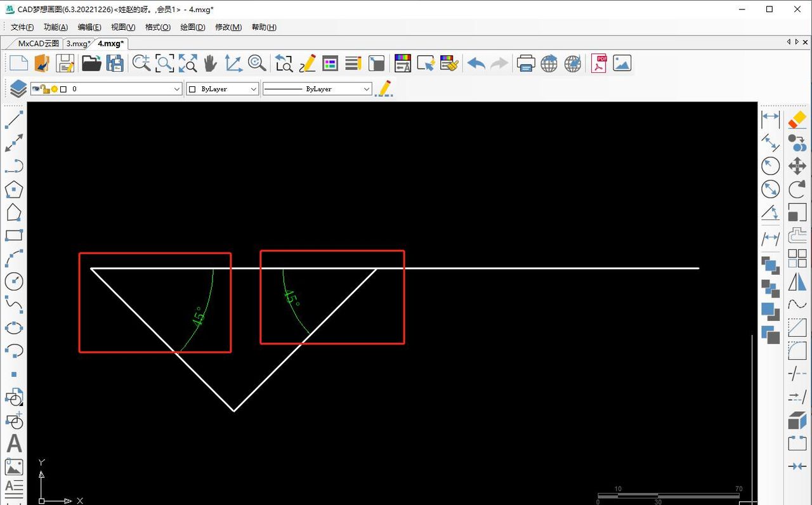This screenshot has height=505, width=812.
Task: Click the Save drawing floppy disk icon
Action: point(65,63)
